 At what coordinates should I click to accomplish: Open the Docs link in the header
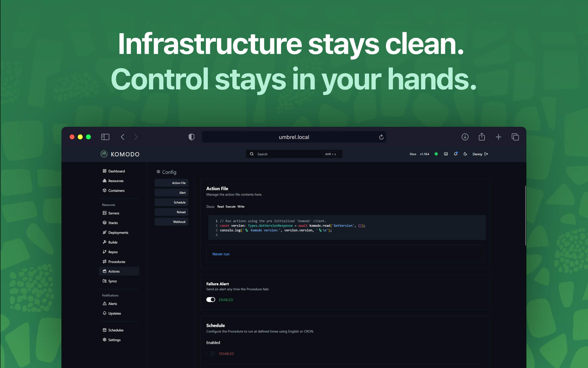[413, 154]
